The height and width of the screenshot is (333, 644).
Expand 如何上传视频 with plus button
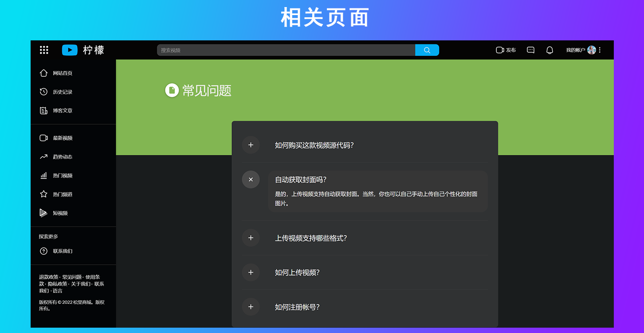251,272
